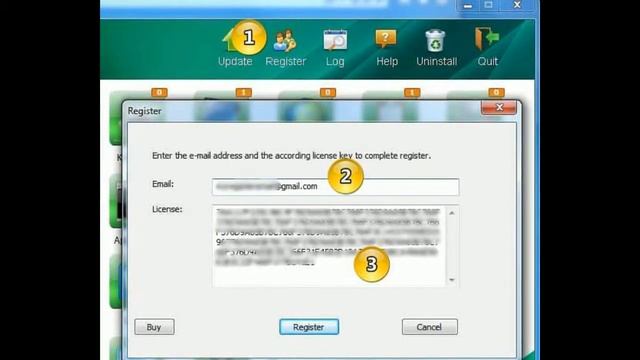Close the Register dialog
This screenshot has height=360, width=640.
499,107
